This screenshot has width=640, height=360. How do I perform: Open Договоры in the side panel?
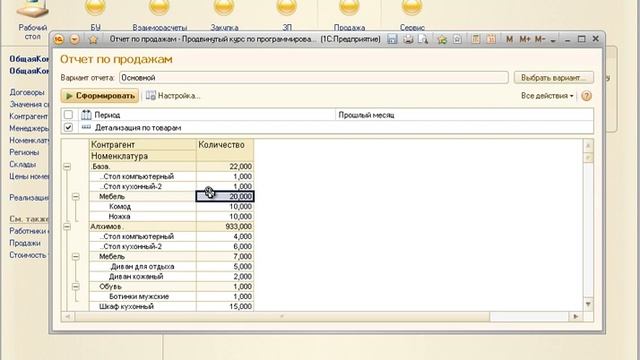(27, 92)
